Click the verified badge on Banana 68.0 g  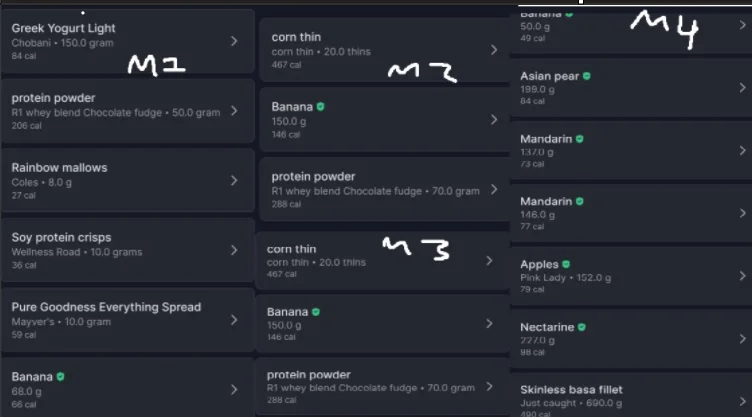click(x=60, y=377)
